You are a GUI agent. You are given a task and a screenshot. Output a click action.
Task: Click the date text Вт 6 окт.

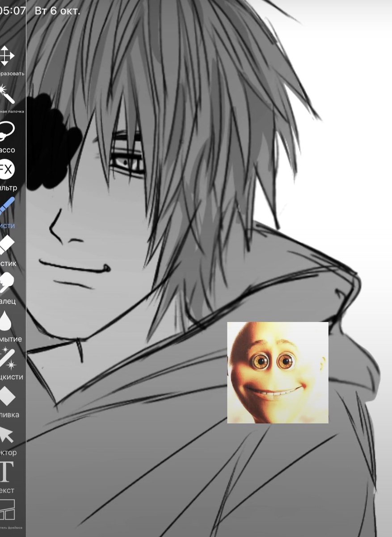[57, 11]
